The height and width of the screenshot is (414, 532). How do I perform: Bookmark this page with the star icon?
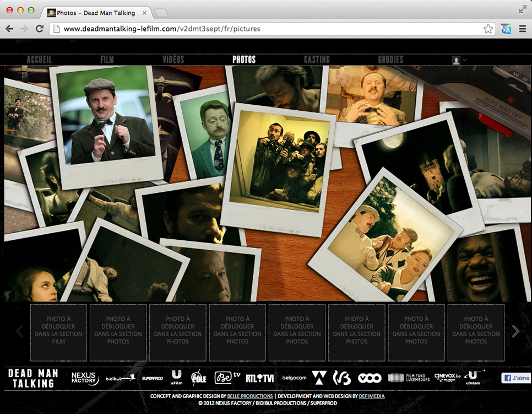[488, 29]
